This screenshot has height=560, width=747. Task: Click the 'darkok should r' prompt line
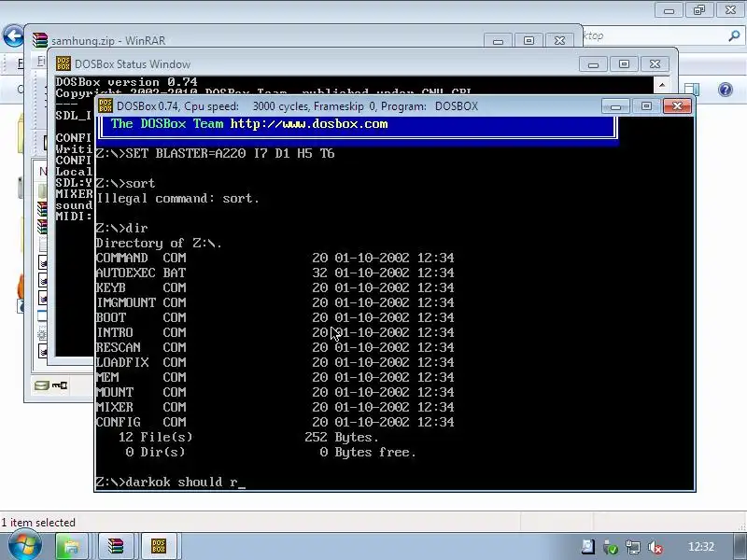[x=171, y=482]
